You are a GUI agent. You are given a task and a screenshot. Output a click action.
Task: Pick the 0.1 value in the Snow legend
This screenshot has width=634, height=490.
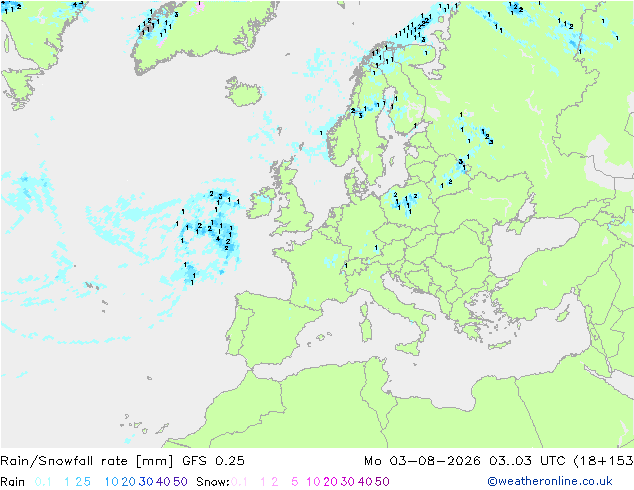click(239, 482)
